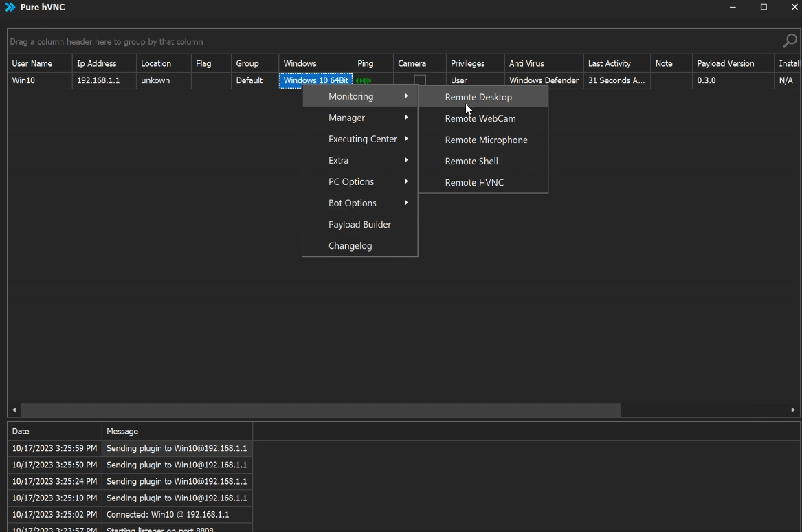Click the Message log column header
Image resolution: width=802 pixels, height=532 pixels.
click(x=177, y=431)
